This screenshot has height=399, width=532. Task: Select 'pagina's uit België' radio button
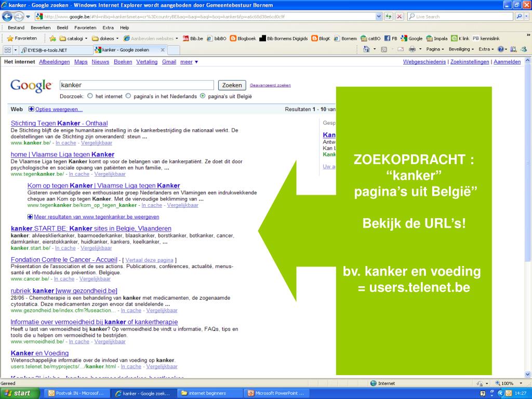[203, 96]
